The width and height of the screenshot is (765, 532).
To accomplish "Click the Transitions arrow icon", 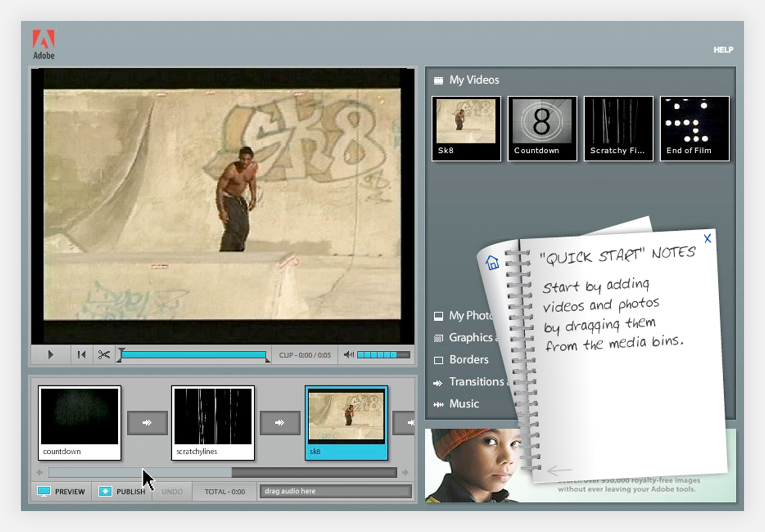I will tap(438, 383).
